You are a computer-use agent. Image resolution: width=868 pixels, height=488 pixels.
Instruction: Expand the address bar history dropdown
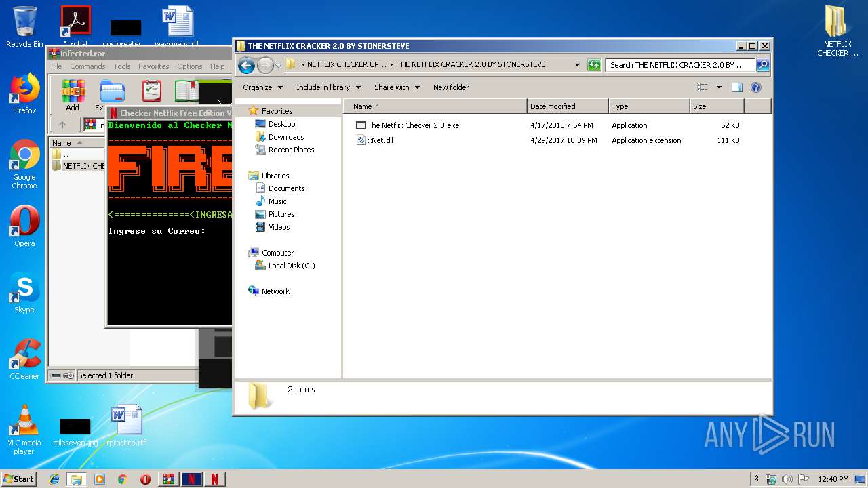tap(577, 65)
